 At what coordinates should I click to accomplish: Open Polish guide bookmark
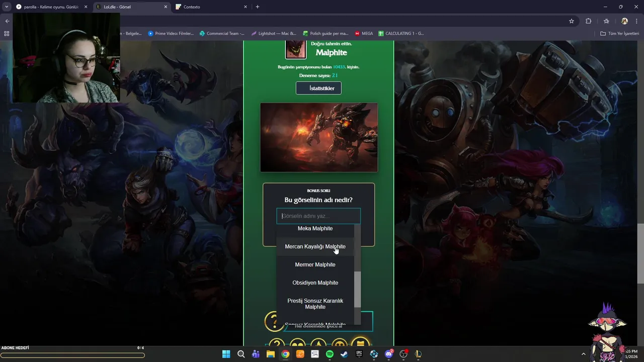(326, 34)
